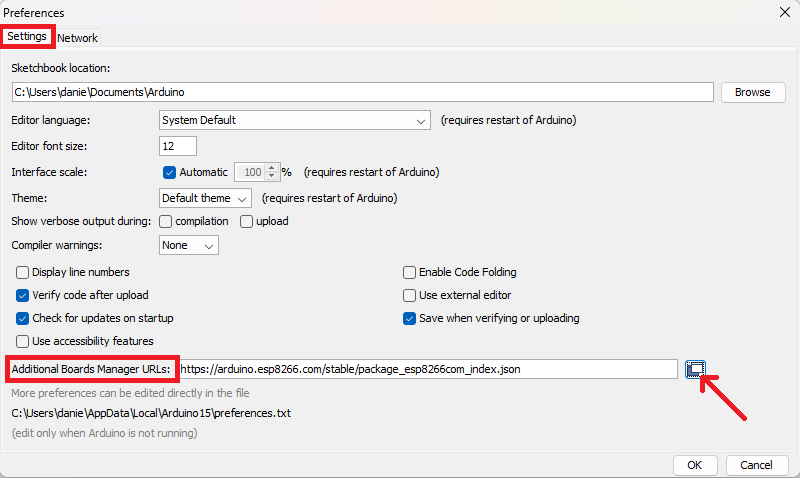800x478 pixels.
Task: Switch to the Network tab
Action: [78, 38]
